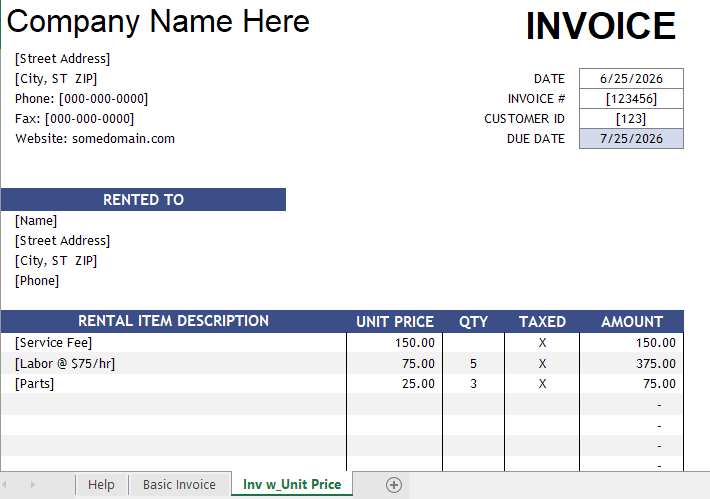Screen dimensions: 710x499
Task: Click the invoice number cell [123456]
Action: (631, 99)
